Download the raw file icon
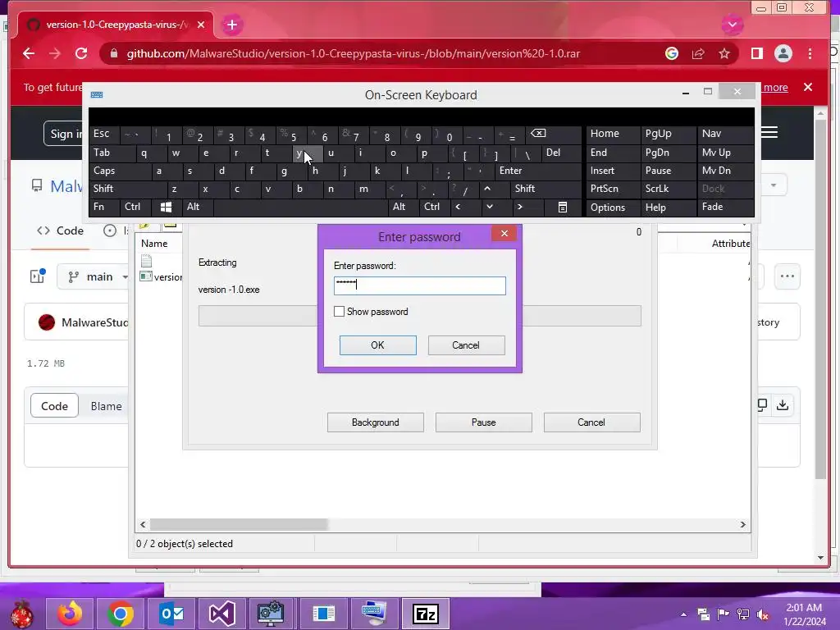Screen dimensions: 840x630 [783, 405]
